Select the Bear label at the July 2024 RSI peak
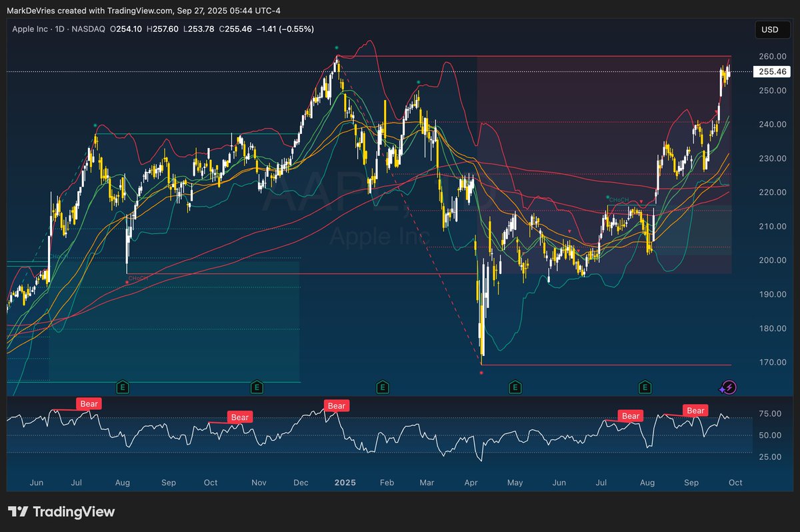Viewport: 800px width, 532px height. pos(89,403)
